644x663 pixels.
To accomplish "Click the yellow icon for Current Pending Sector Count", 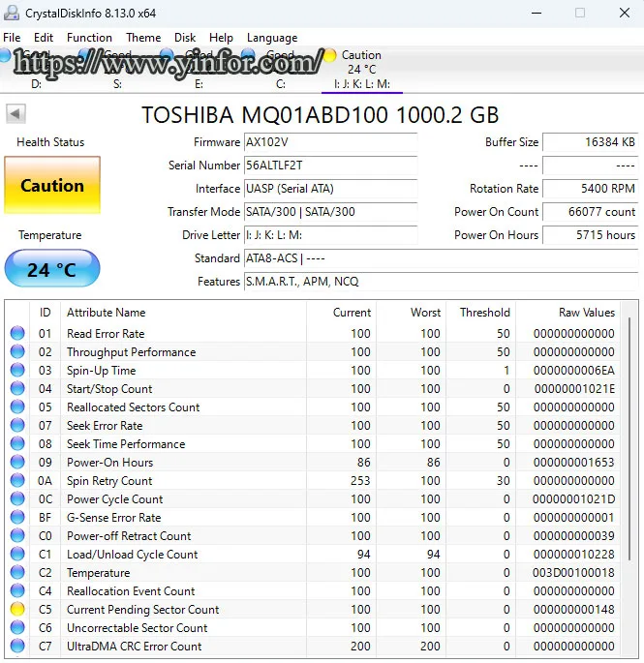I will tap(17, 610).
